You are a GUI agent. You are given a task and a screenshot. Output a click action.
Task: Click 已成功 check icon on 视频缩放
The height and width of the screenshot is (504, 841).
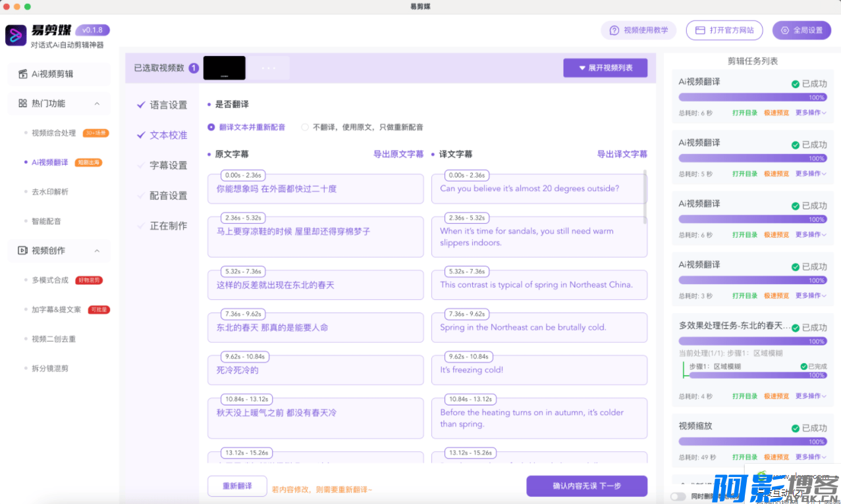[x=796, y=428]
